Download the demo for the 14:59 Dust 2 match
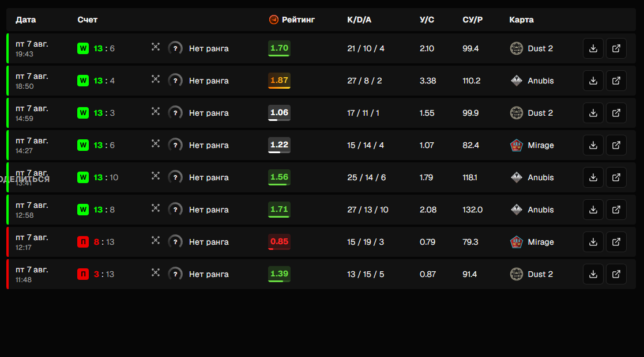Screen dimensions: 644x357 click(593, 113)
